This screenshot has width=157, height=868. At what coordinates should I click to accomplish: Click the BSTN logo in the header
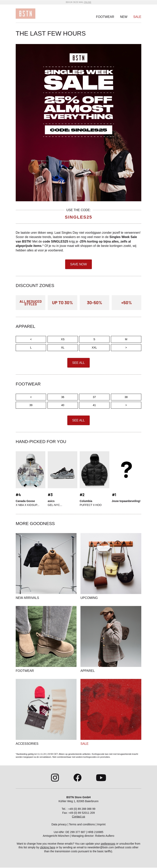(x=26, y=14)
